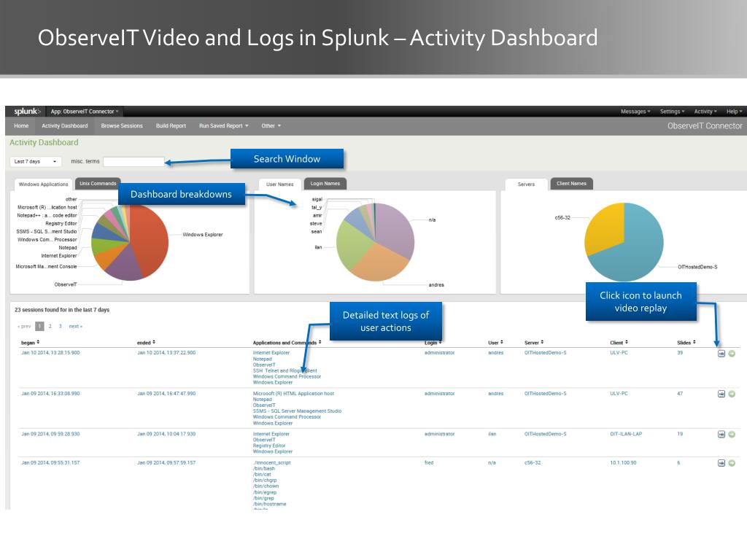Open Activity Dashboard navigation item
This screenshot has height=560, width=747.
(x=65, y=126)
